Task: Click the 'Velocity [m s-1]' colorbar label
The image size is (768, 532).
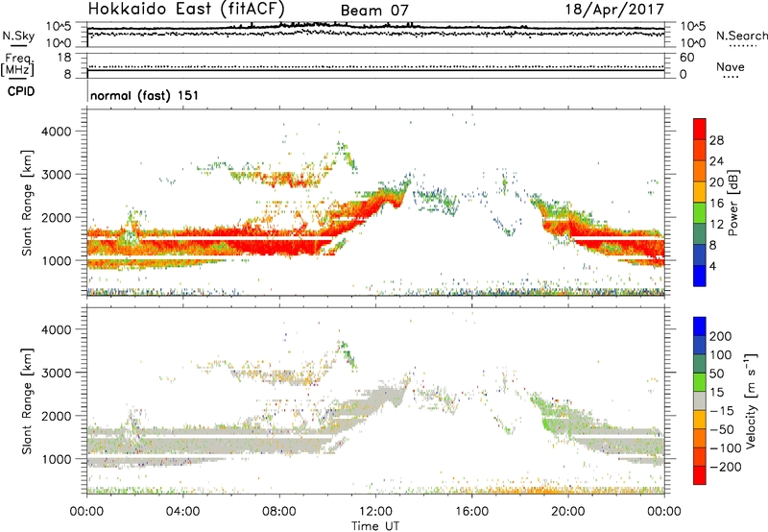Action: tap(752, 400)
